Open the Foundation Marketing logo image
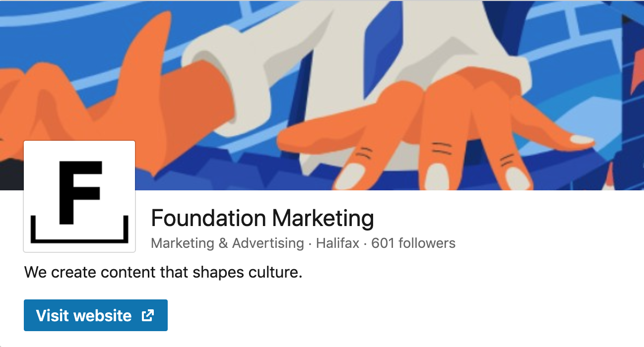 point(79,196)
